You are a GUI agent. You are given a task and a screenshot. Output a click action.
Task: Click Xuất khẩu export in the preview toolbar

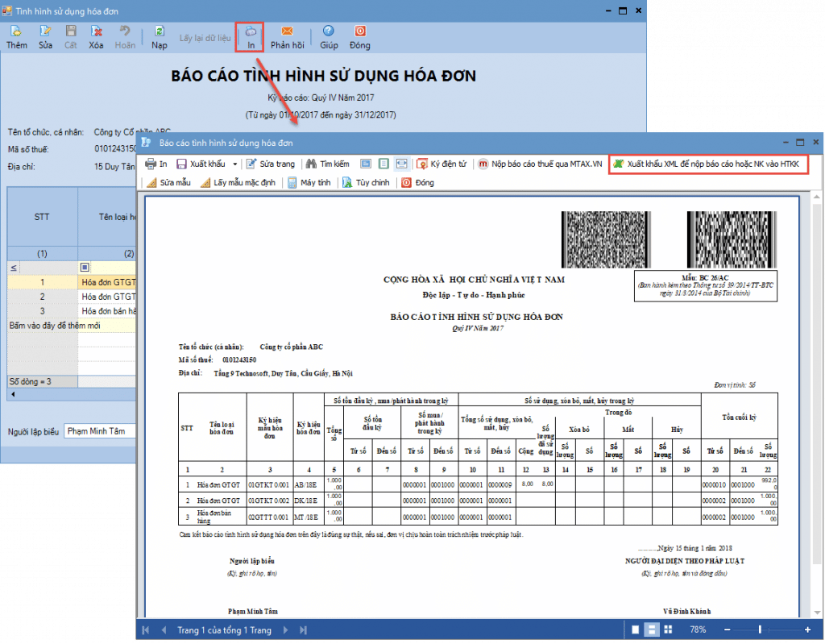[201, 164]
